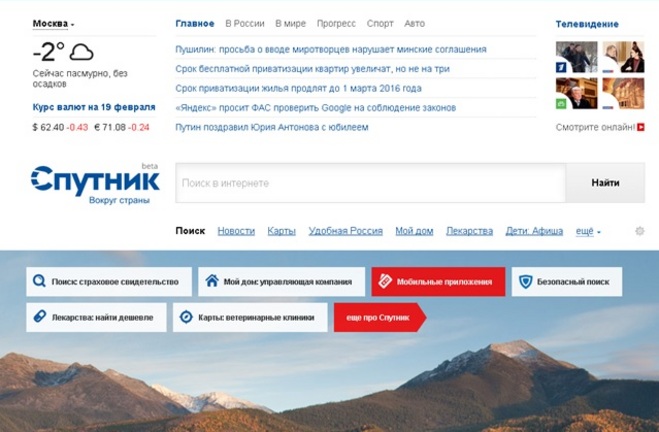
Task: Open the Москва city dropdown
Action: click(53, 24)
